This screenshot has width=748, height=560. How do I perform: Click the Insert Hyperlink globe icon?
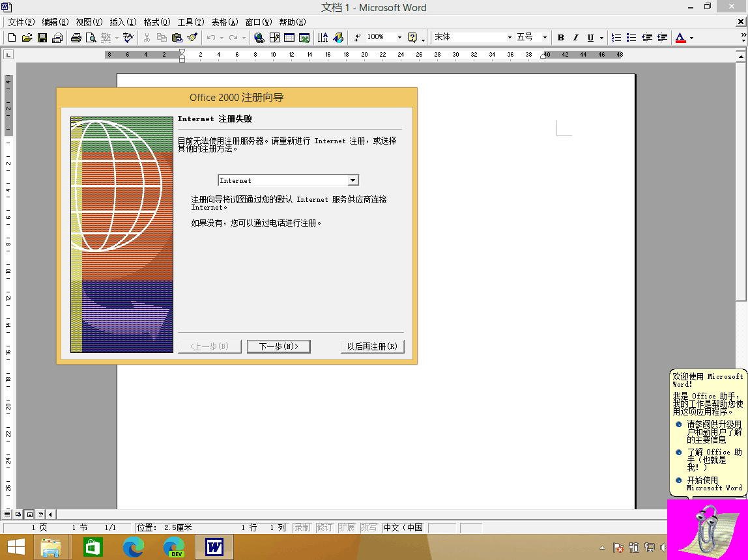(259, 38)
